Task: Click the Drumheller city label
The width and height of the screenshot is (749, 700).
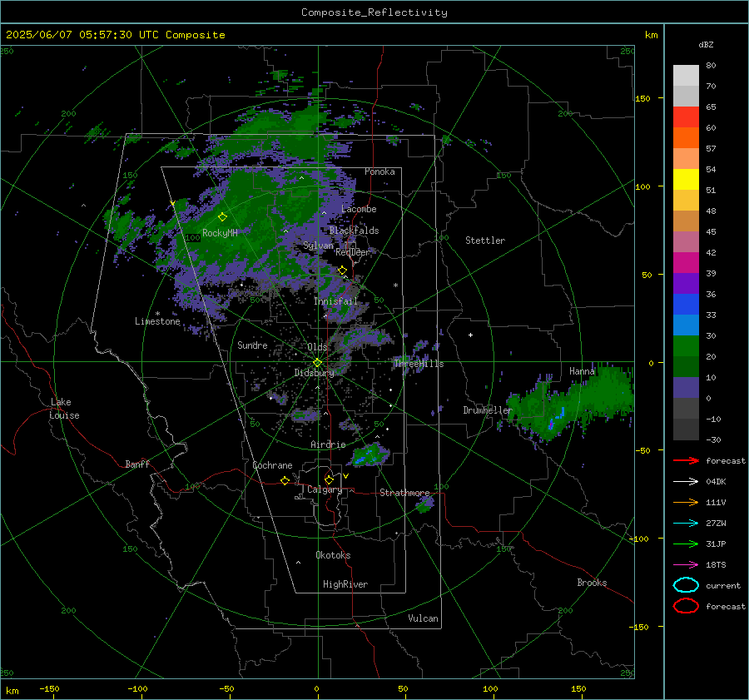Action: [487, 410]
